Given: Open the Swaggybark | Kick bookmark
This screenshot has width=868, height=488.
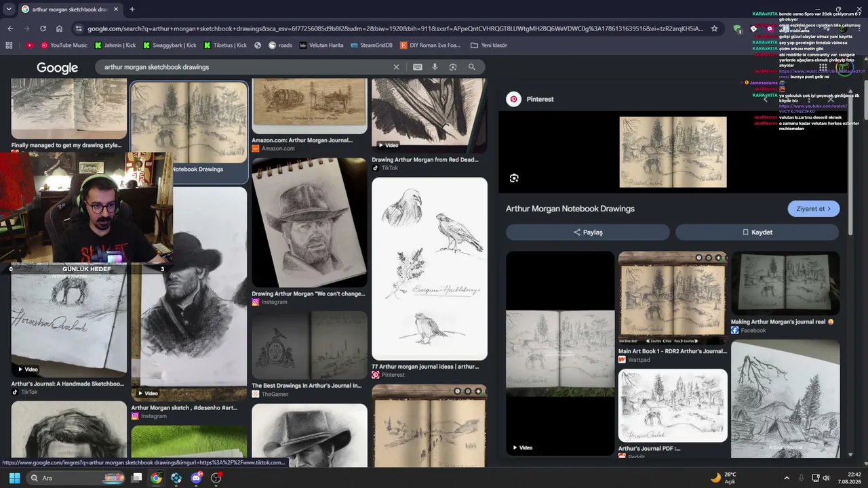Looking at the screenshot, I should 170,45.
